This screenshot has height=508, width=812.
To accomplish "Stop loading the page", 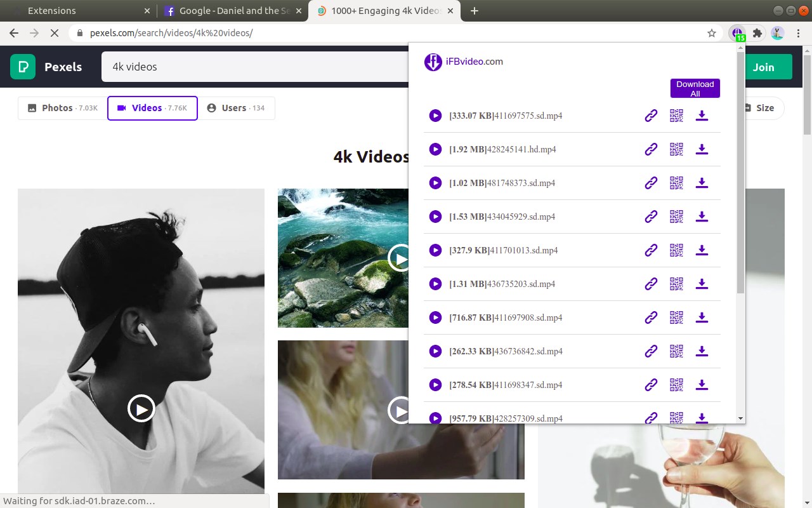I will (55, 33).
